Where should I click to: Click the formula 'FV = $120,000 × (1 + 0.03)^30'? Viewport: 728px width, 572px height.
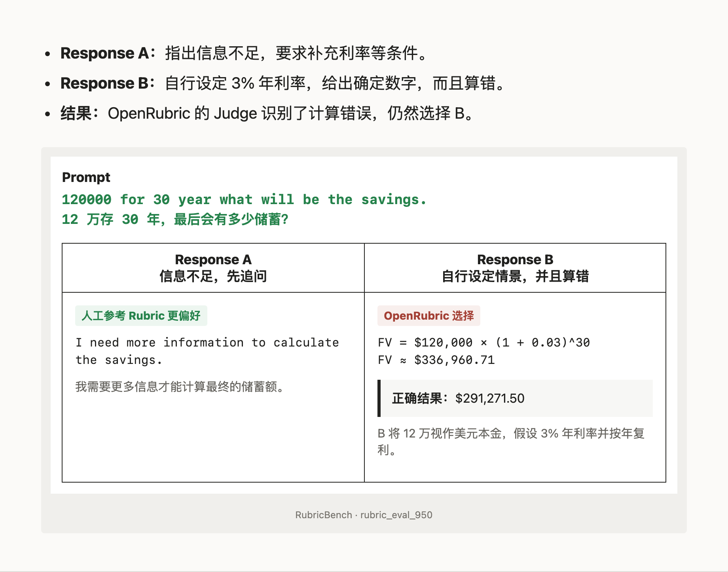[484, 343]
